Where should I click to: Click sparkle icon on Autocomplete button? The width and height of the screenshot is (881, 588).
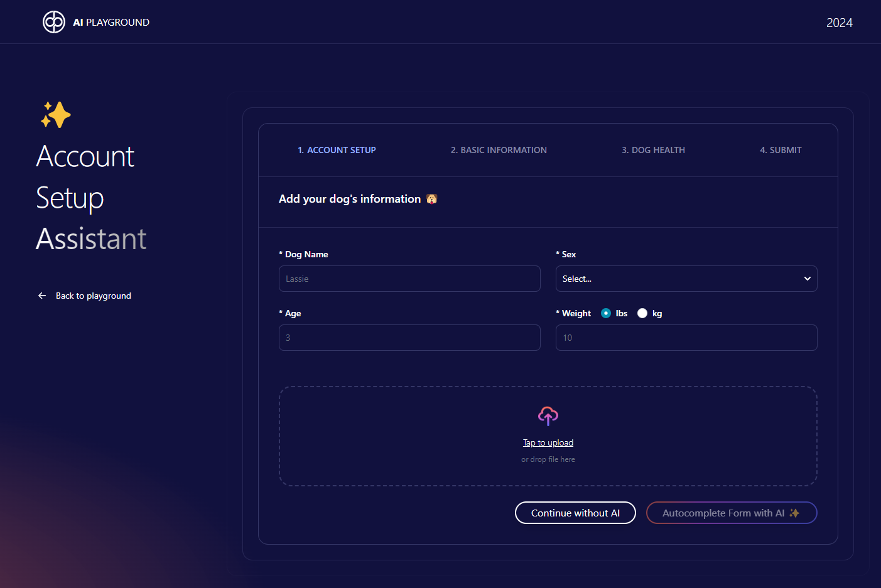[794, 513]
